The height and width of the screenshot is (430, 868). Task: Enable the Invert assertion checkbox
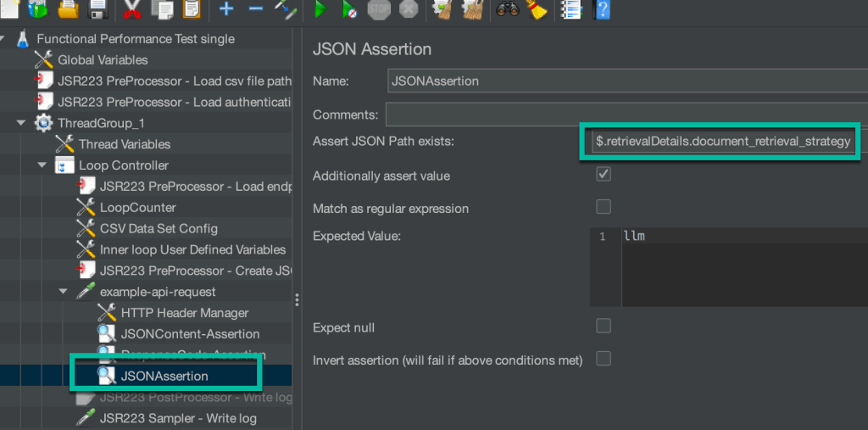coord(604,359)
